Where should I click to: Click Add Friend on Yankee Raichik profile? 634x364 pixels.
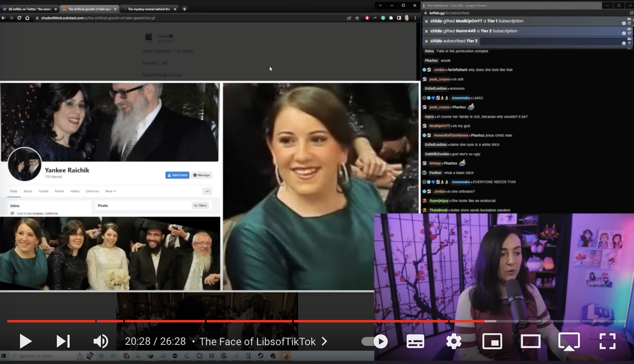[177, 175]
